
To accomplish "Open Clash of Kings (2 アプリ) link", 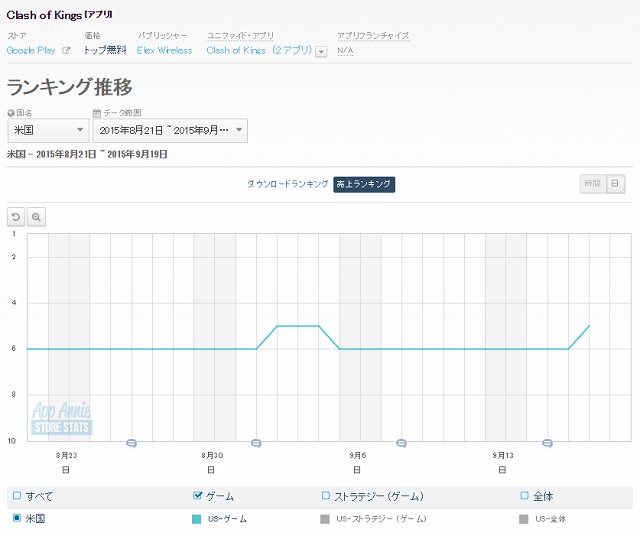I will tap(259, 51).
